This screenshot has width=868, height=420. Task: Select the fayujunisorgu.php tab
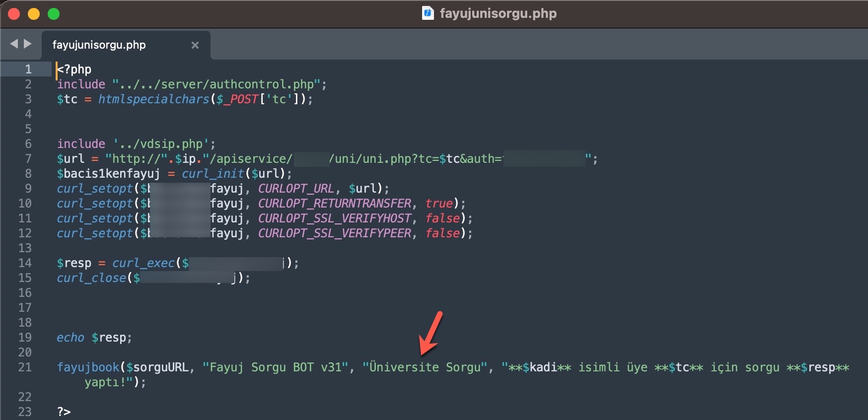tap(99, 45)
